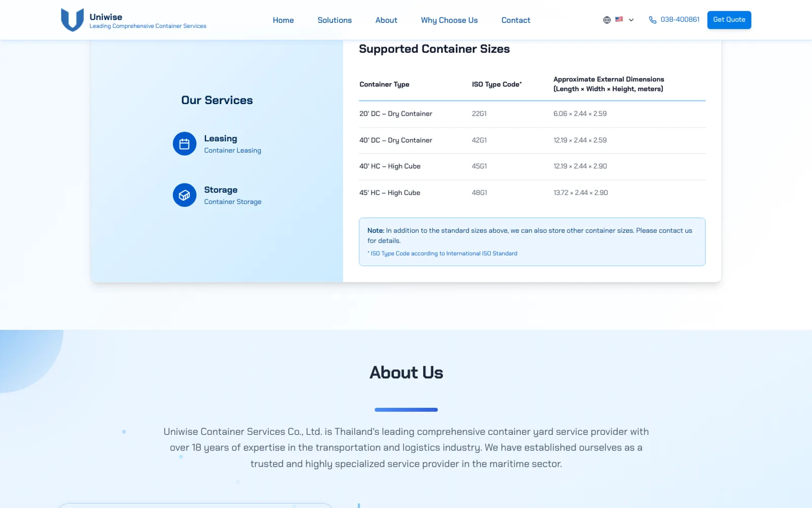812x508 pixels.
Task: Click the ISO Type Code footnote
Action: pos(443,253)
